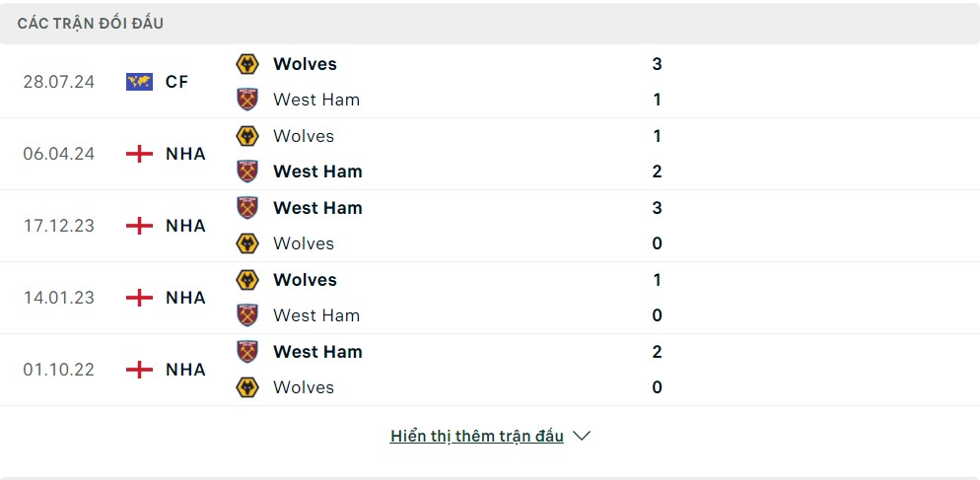
Task: Click the CF competition label
Action: point(176,82)
